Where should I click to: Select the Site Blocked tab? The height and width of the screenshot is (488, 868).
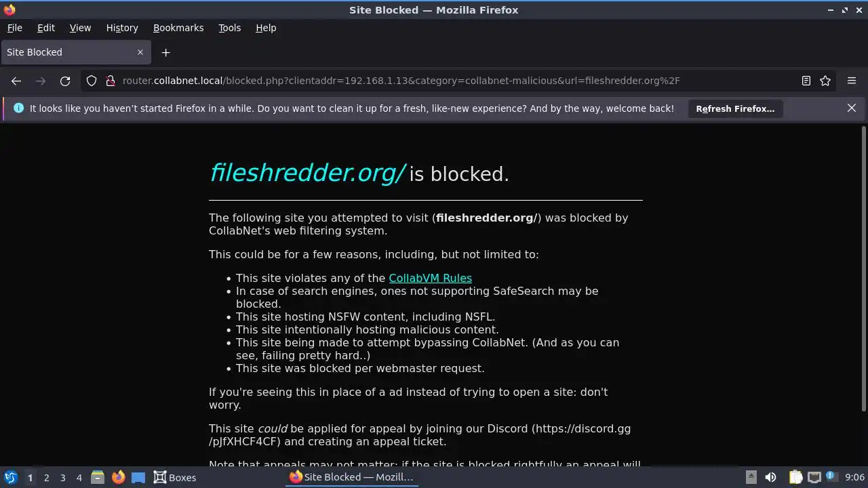[x=75, y=52]
